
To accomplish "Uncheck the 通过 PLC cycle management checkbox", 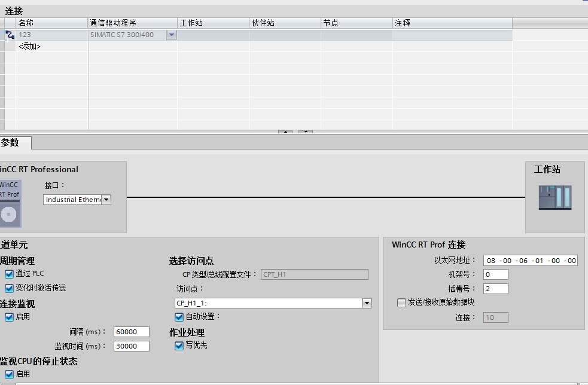I will (8, 273).
